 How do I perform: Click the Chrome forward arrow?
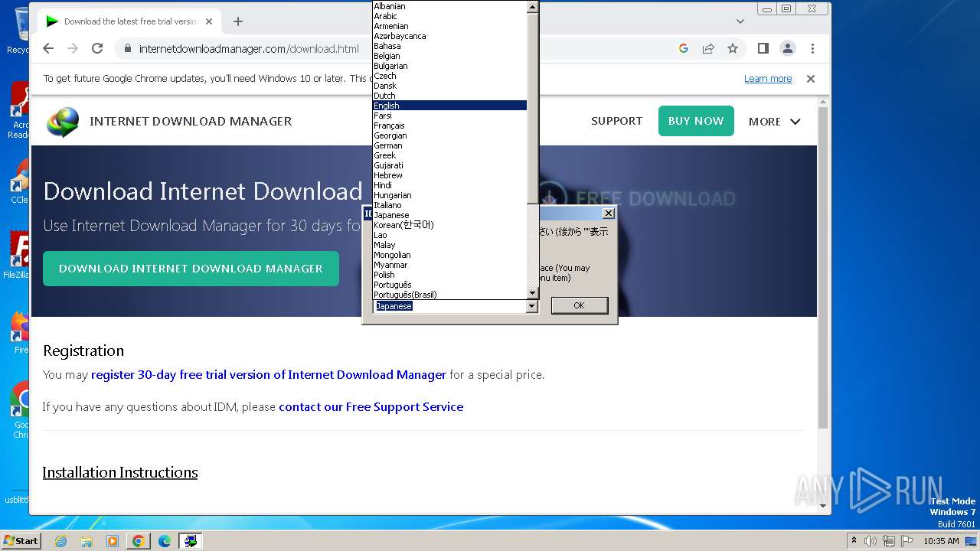pos(73,48)
